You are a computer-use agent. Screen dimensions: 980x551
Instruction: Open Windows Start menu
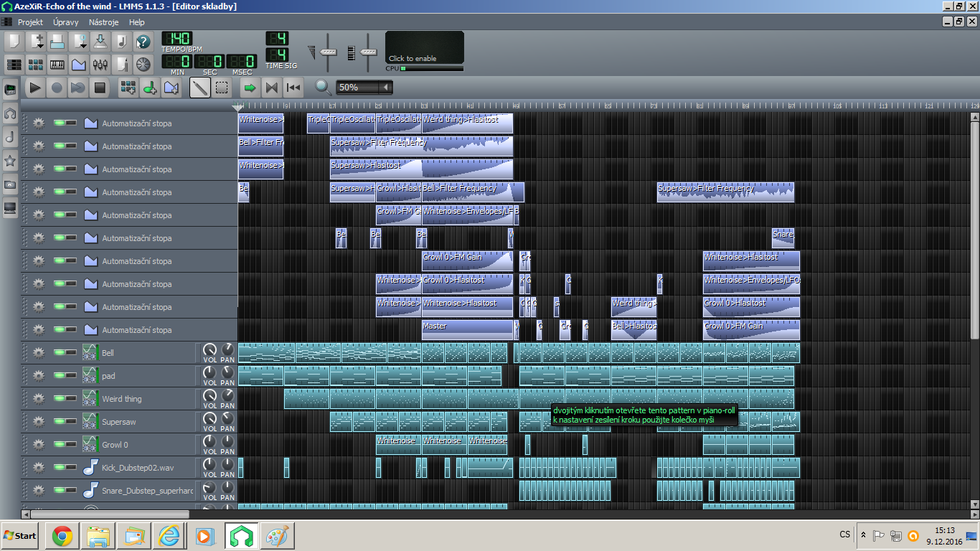[20, 535]
